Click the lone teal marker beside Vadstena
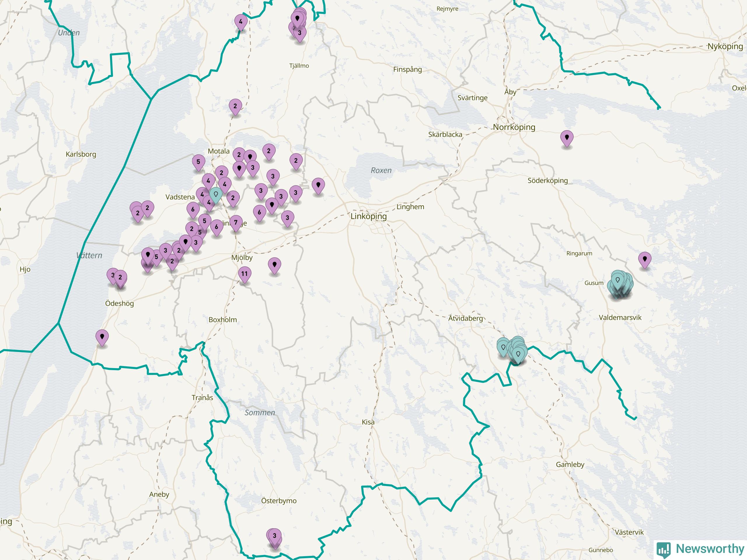This screenshot has width=747, height=560. [x=216, y=195]
